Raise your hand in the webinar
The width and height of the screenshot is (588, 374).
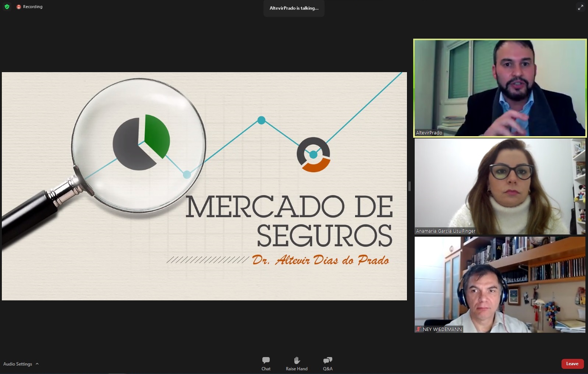(x=297, y=363)
